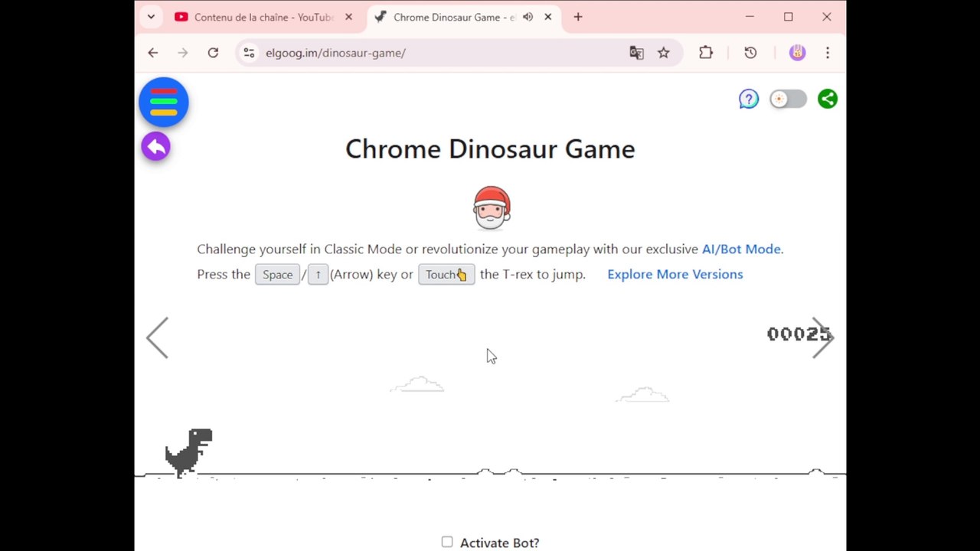The height and width of the screenshot is (551, 980).
Task: Click the 00025 score counter
Action: pos(799,334)
